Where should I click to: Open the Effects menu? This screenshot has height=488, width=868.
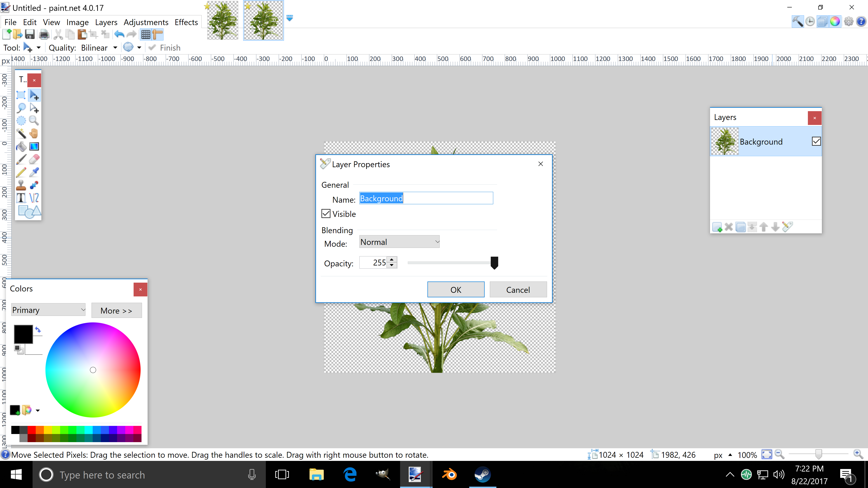coord(186,22)
